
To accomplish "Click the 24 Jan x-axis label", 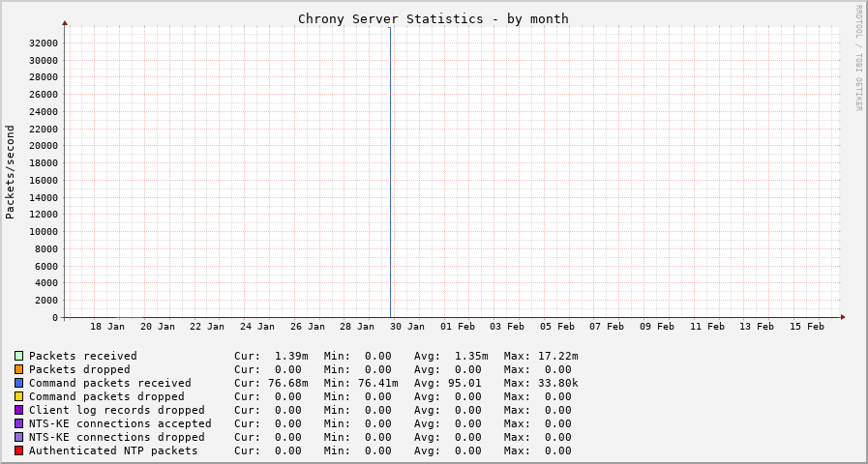I will coord(257,327).
